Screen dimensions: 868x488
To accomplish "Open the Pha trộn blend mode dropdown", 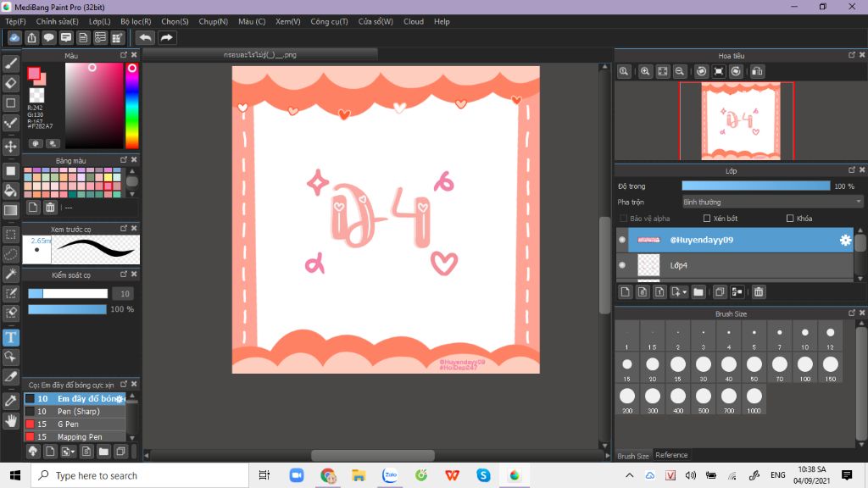I will tap(772, 202).
